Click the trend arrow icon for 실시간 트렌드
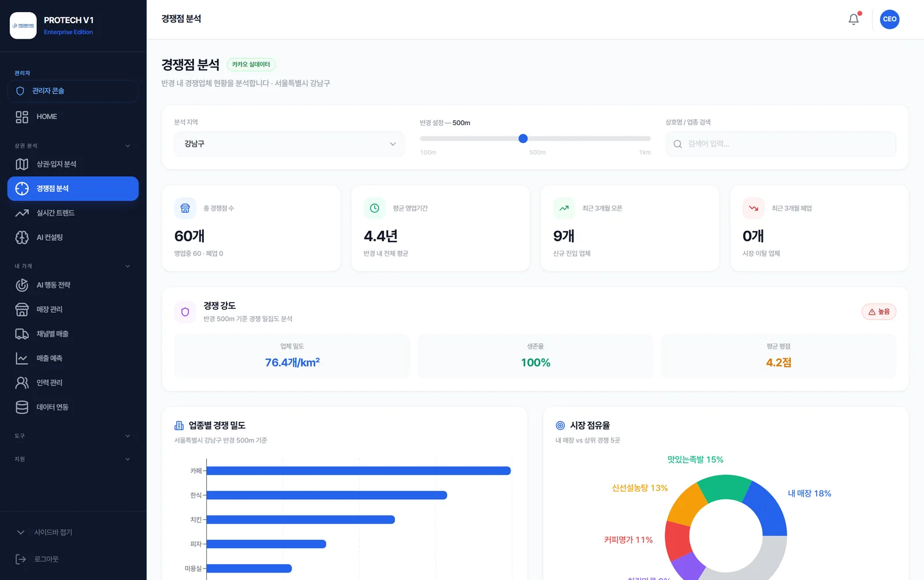924x580 pixels. 22,213
